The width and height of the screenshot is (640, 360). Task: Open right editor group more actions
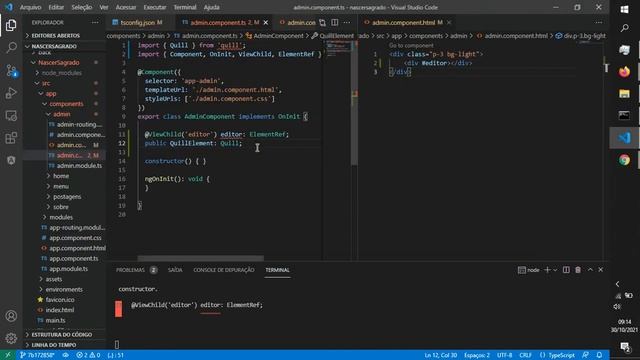pos(598,22)
